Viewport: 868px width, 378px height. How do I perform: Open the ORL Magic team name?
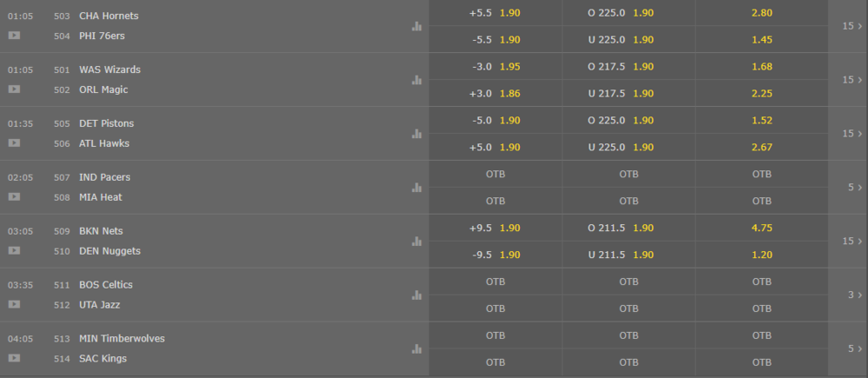[103, 90]
